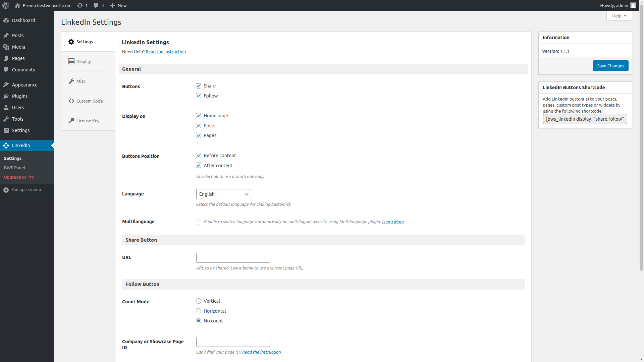Viewport: 644px width, 362px height.
Task: Open the Read the Instruction help link
Action: click(166, 52)
